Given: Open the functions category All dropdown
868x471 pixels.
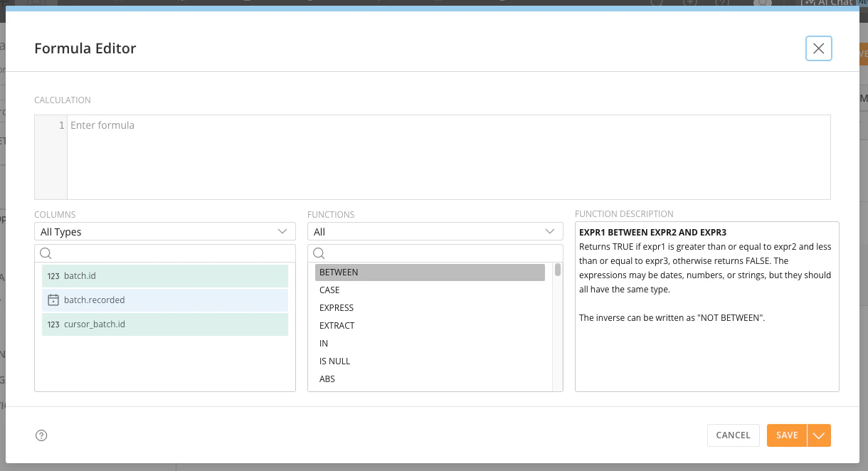Looking at the screenshot, I should click(x=435, y=232).
